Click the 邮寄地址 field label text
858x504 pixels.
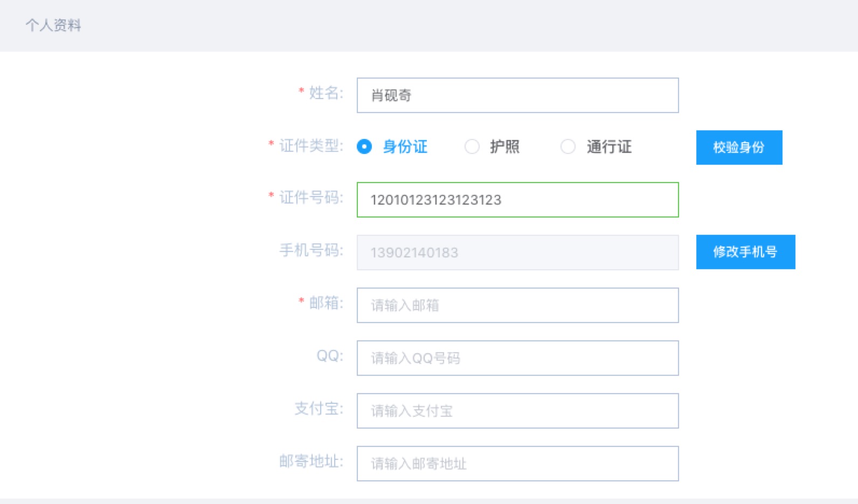pyautogui.click(x=310, y=461)
